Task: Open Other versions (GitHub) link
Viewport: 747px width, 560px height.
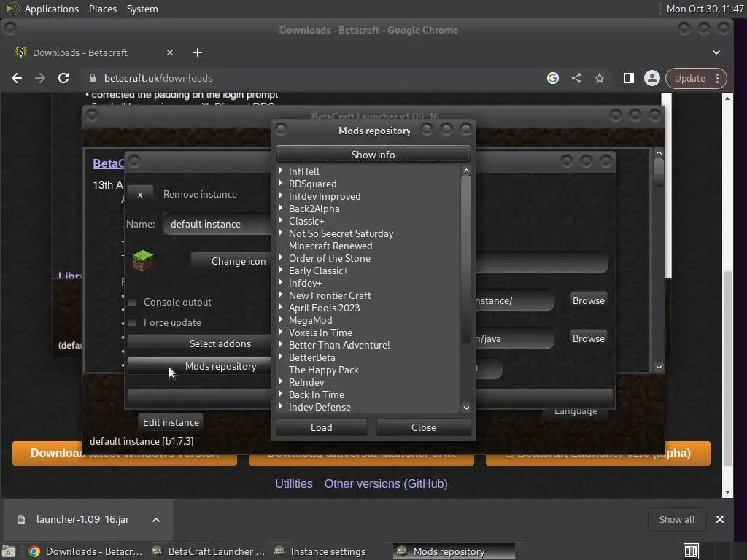Action: point(386,484)
